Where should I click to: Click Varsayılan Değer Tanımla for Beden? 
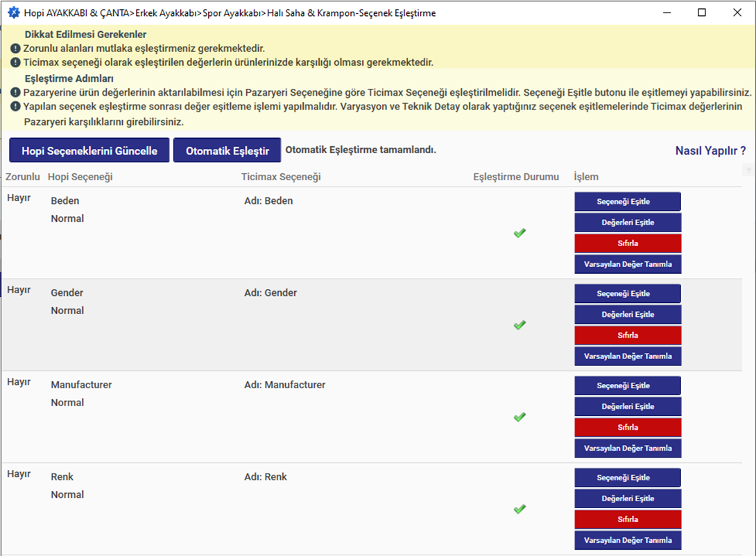coord(627,264)
